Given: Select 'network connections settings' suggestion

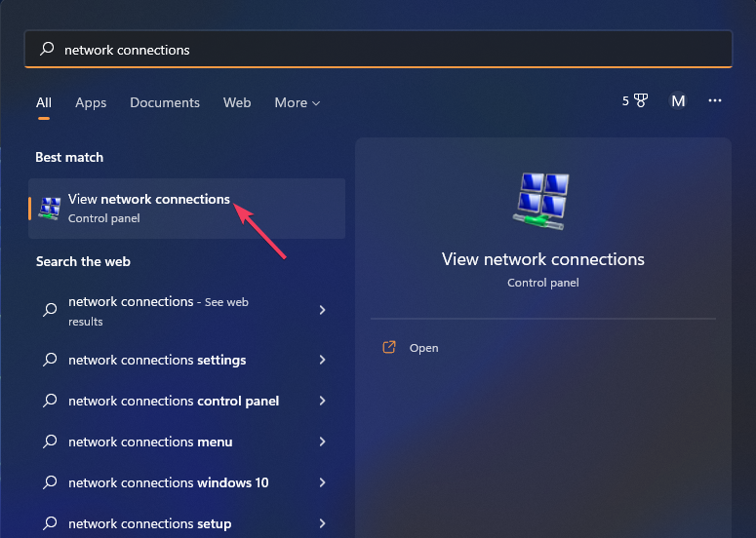Looking at the screenshot, I should coord(186,360).
